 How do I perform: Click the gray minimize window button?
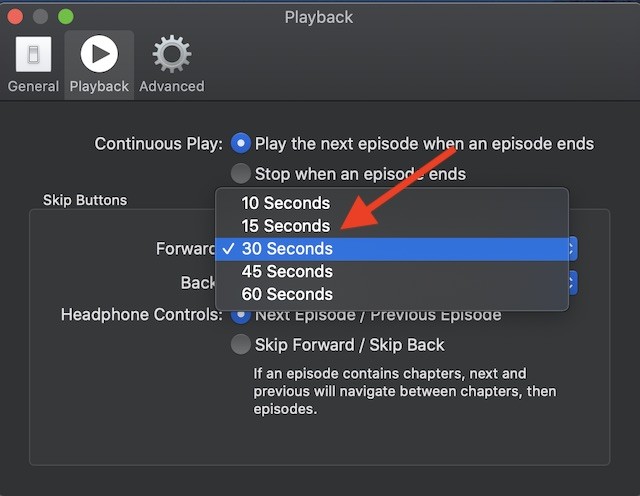[40, 17]
